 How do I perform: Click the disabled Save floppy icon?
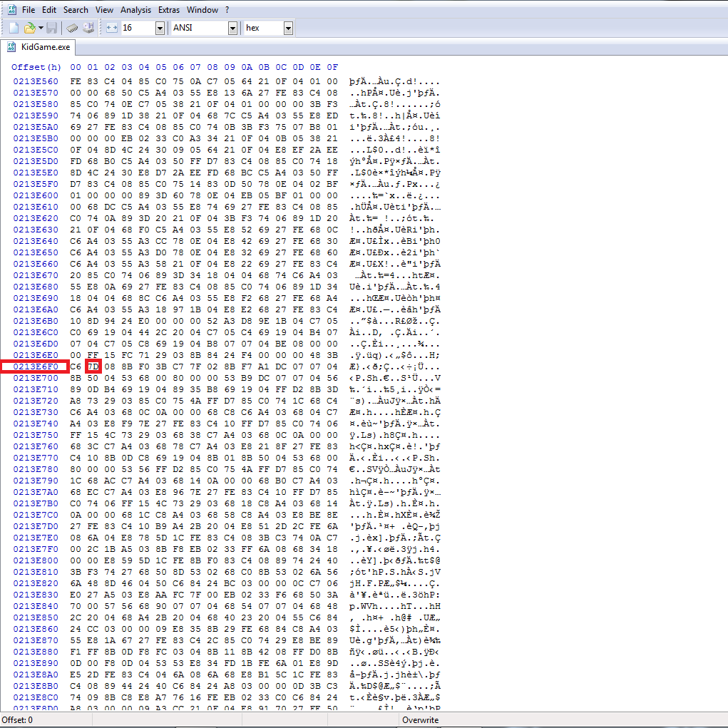pyautogui.click(x=51, y=28)
